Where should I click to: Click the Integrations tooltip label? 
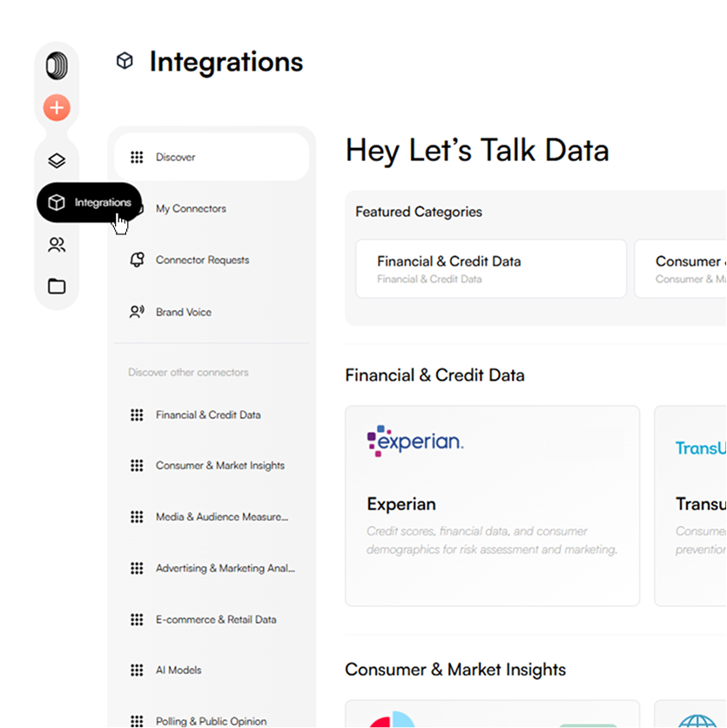103,202
